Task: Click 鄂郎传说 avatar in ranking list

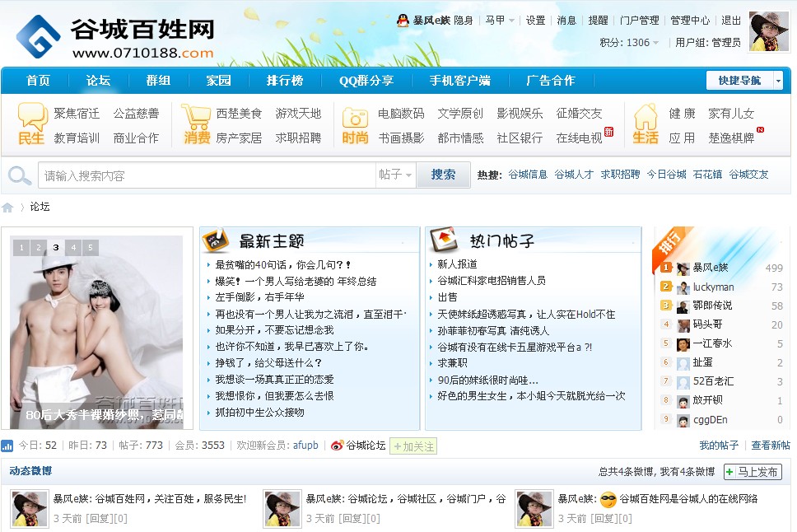Action: 683,306
